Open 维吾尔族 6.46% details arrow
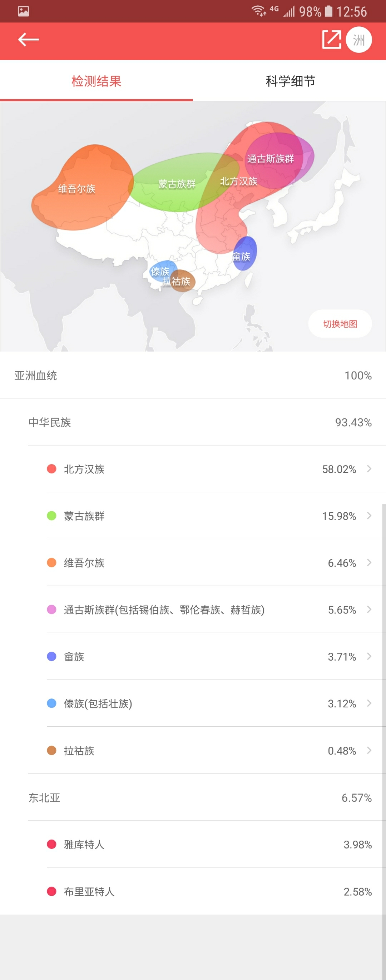Viewport: 386px width, 980px height. [369, 562]
